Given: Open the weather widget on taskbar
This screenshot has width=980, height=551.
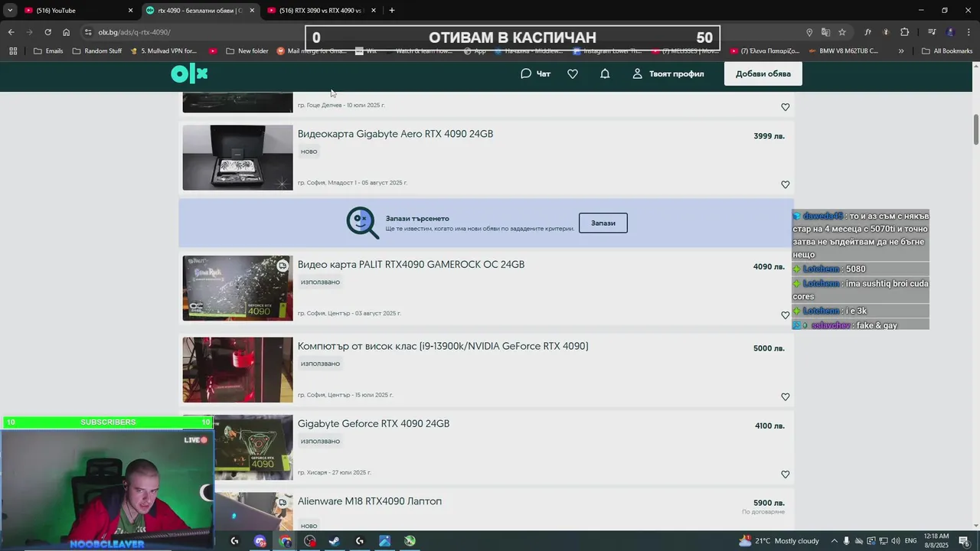Looking at the screenshot, I should click(779, 541).
